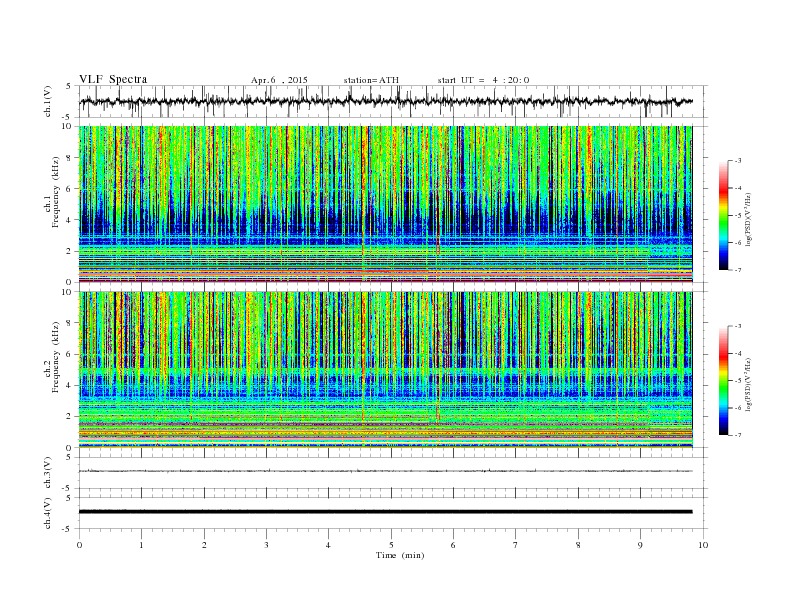Click the '-3' tick on ch.1 colorbar
Screen dimensions: 792x612
pyautogui.click(x=738, y=161)
